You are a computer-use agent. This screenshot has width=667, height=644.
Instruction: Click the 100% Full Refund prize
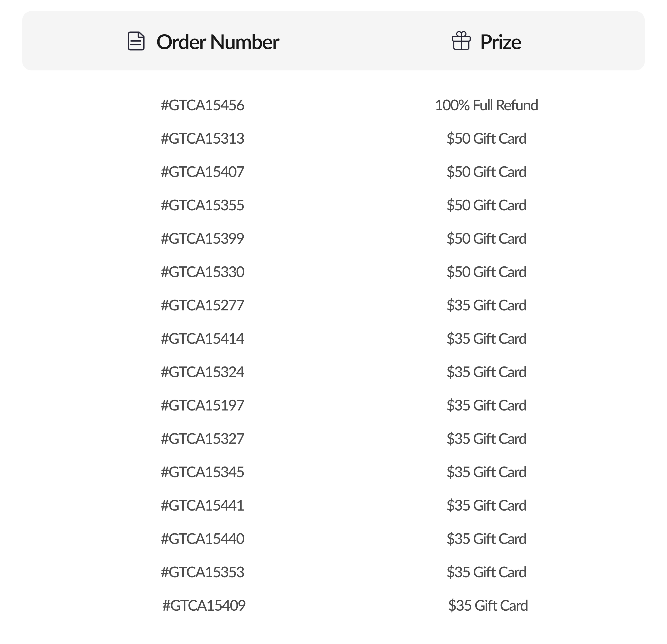click(486, 105)
